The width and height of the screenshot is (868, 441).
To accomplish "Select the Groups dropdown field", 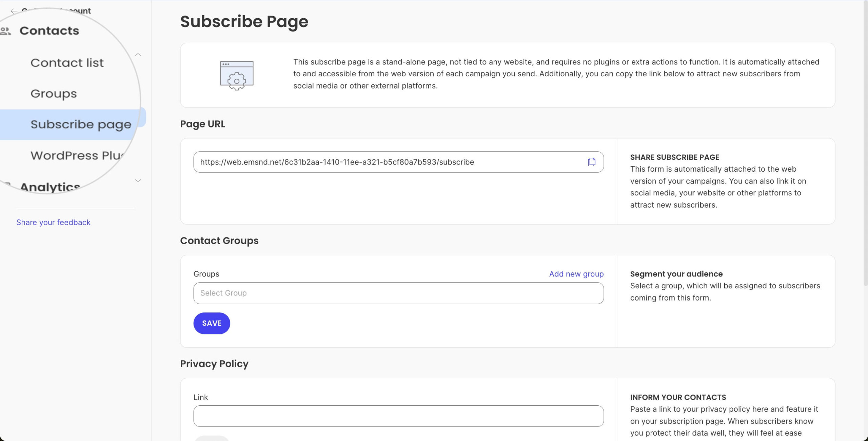I will (x=398, y=292).
